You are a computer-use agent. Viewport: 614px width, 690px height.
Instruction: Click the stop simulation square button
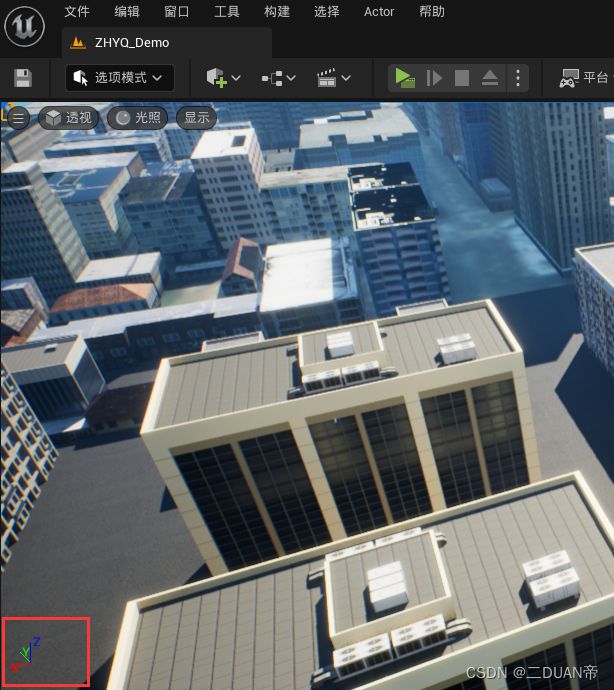point(462,78)
